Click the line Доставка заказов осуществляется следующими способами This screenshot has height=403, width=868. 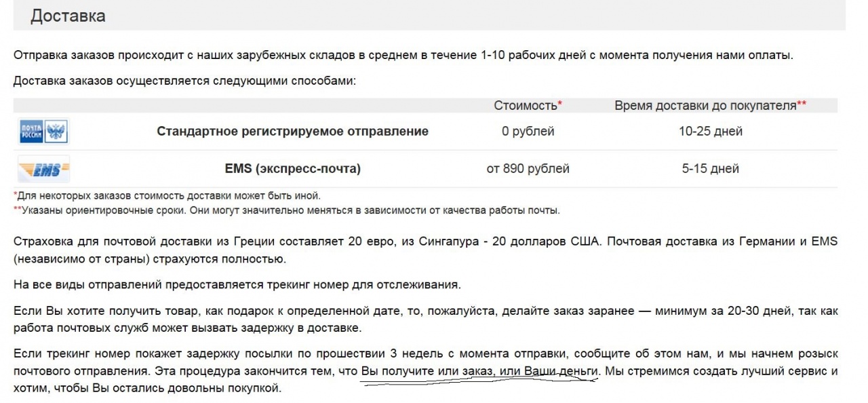pos(184,81)
